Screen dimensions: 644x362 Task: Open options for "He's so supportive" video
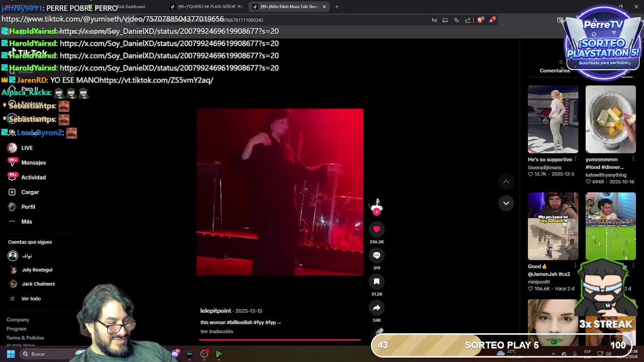pyautogui.click(x=576, y=159)
